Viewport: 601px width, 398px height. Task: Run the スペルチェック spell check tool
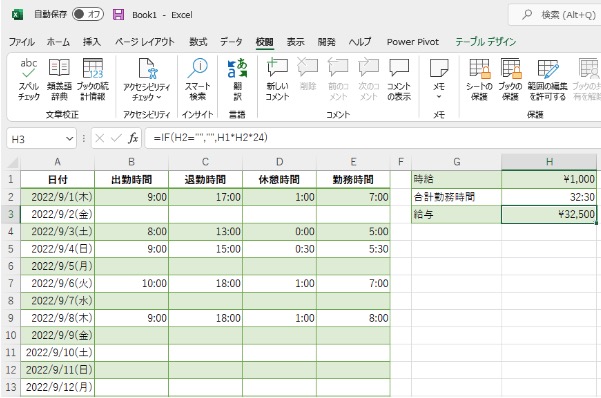(29, 80)
